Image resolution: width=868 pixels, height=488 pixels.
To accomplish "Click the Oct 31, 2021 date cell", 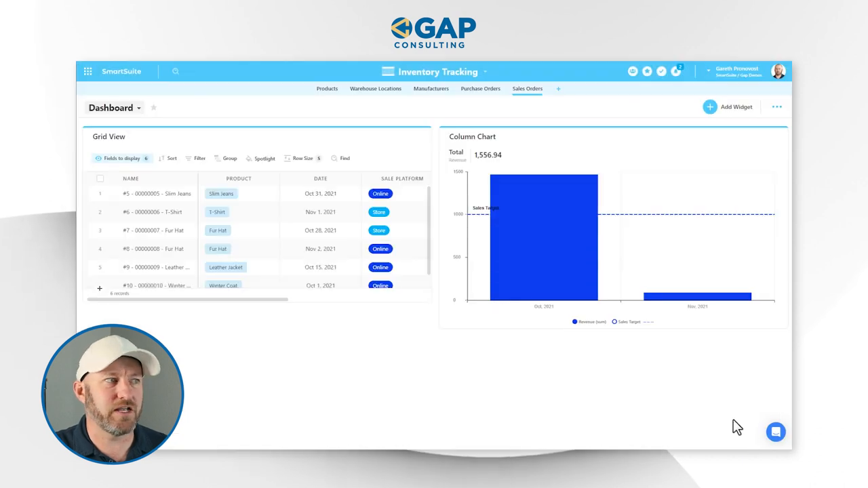I will 321,194.
